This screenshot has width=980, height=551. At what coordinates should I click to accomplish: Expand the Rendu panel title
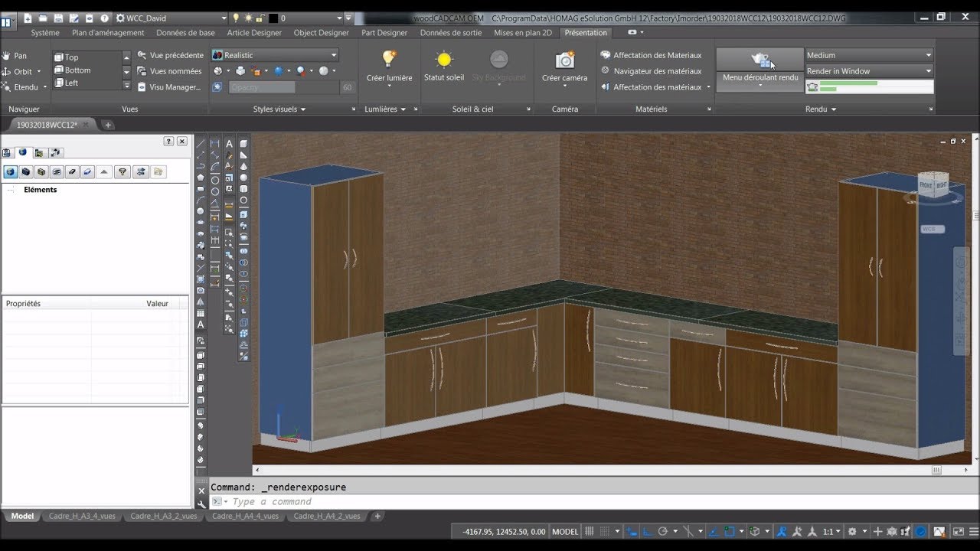[x=820, y=109]
